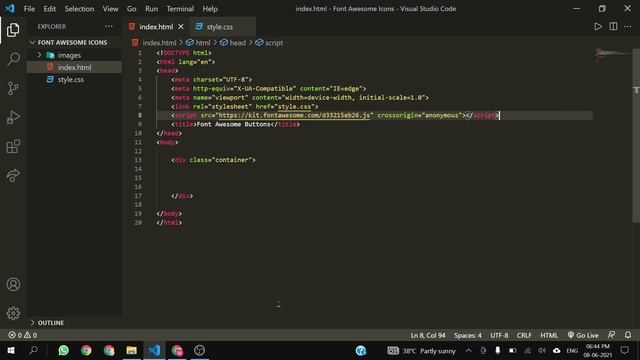This screenshot has height=360, width=640.
Task: Change line ending via CRLF
Action: click(x=524, y=335)
